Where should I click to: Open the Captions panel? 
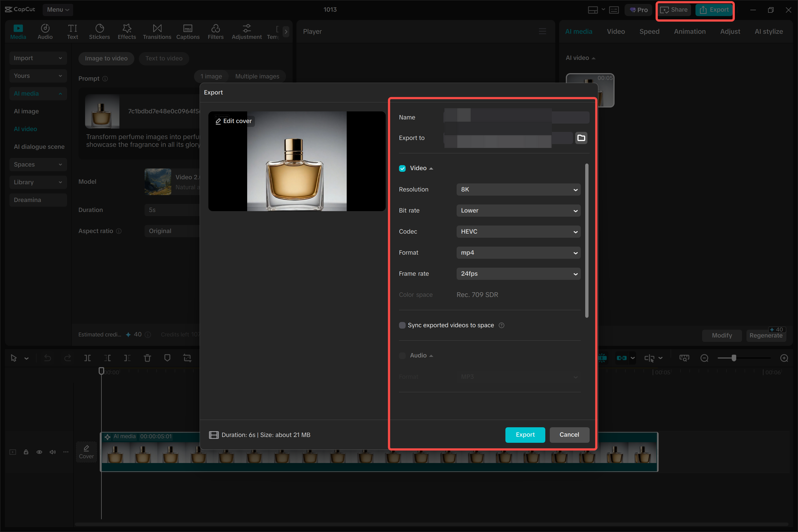(x=188, y=31)
